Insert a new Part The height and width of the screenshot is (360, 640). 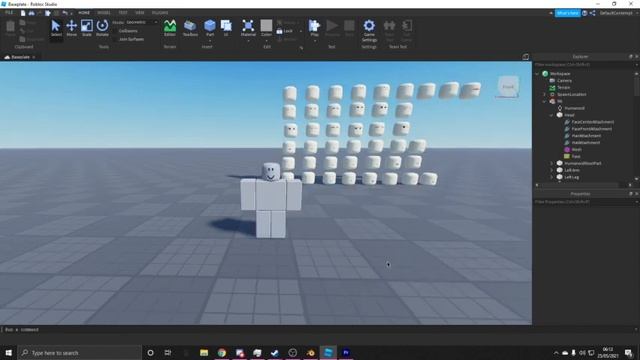(210, 27)
